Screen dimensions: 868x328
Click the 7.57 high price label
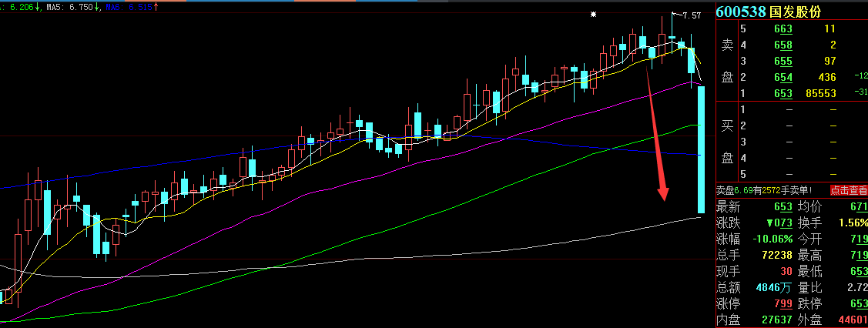(692, 15)
